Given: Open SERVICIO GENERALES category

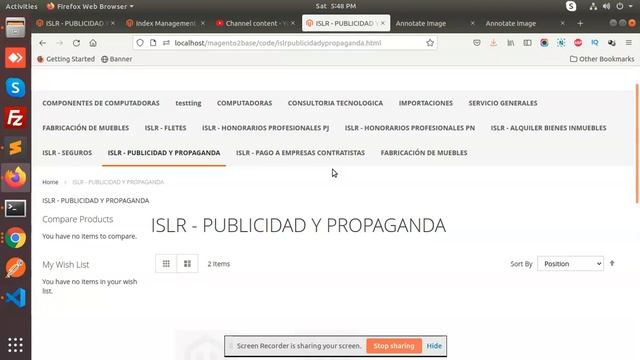Looking at the screenshot, I should pos(503,103).
